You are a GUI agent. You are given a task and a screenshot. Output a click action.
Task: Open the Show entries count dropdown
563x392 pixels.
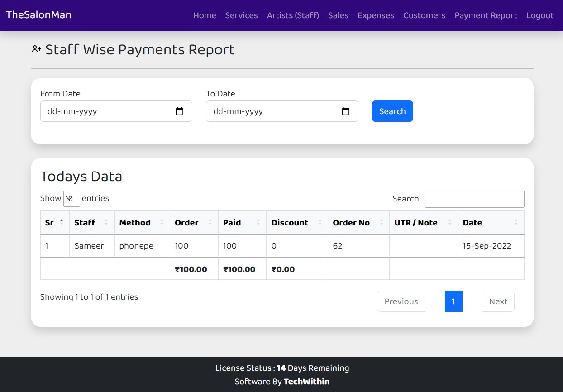pyautogui.click(x=72, y=199)
